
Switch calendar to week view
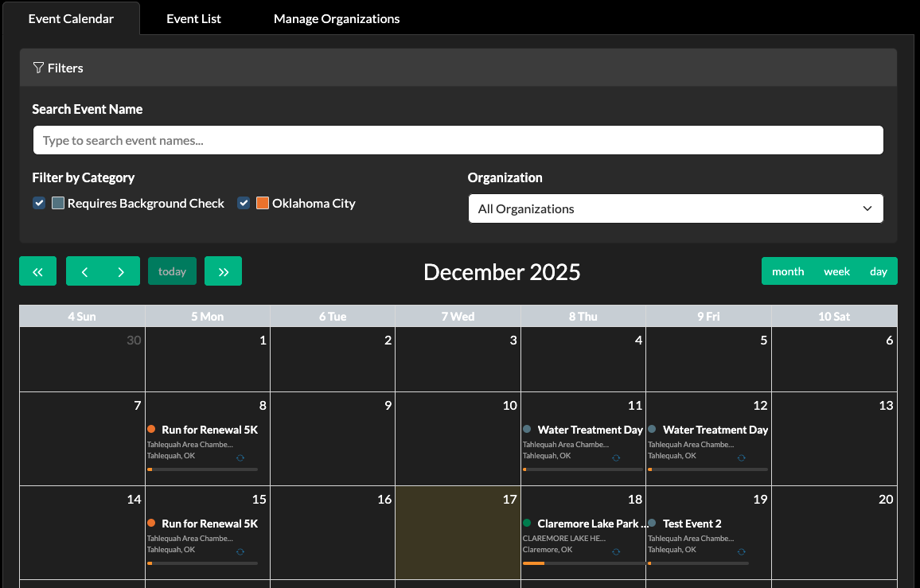pyautogui.click(x=836, y=271)
